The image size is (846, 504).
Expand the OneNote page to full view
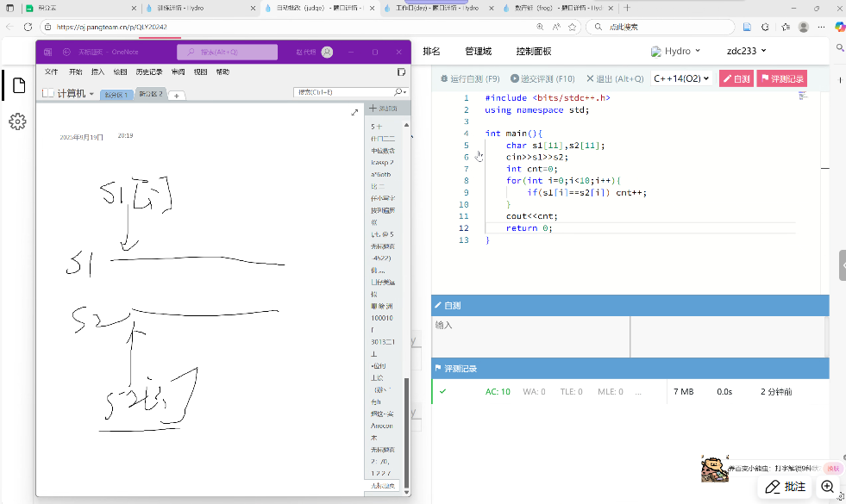354,112
